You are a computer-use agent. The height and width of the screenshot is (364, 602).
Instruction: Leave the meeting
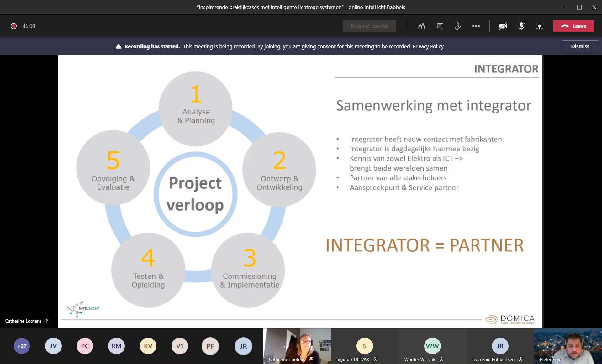[573, 26]
